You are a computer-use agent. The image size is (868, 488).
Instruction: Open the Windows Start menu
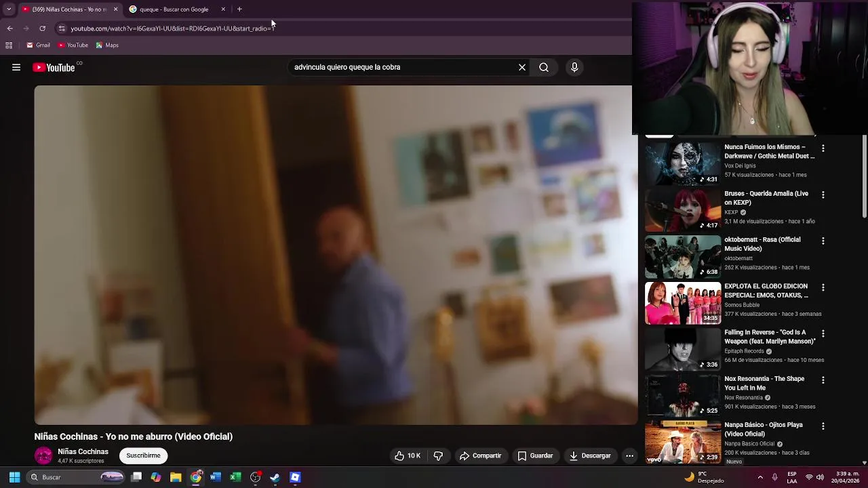point(14,477)
